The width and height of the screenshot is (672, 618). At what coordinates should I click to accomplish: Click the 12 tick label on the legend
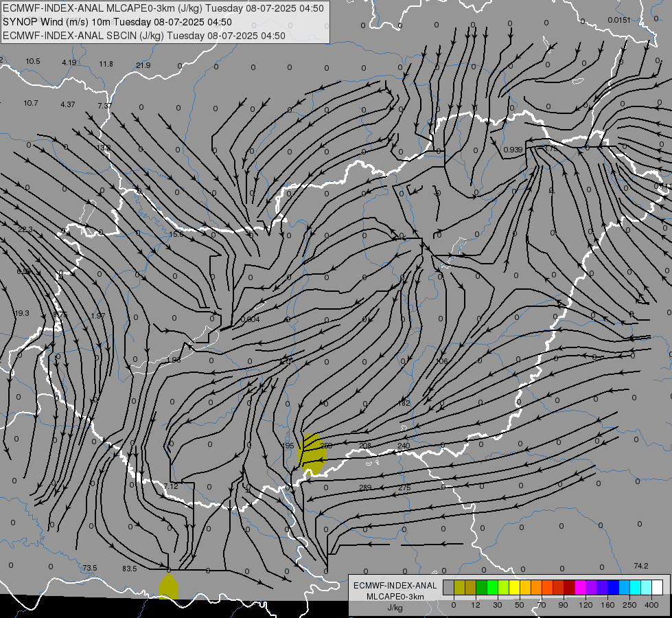coord(476,605)
